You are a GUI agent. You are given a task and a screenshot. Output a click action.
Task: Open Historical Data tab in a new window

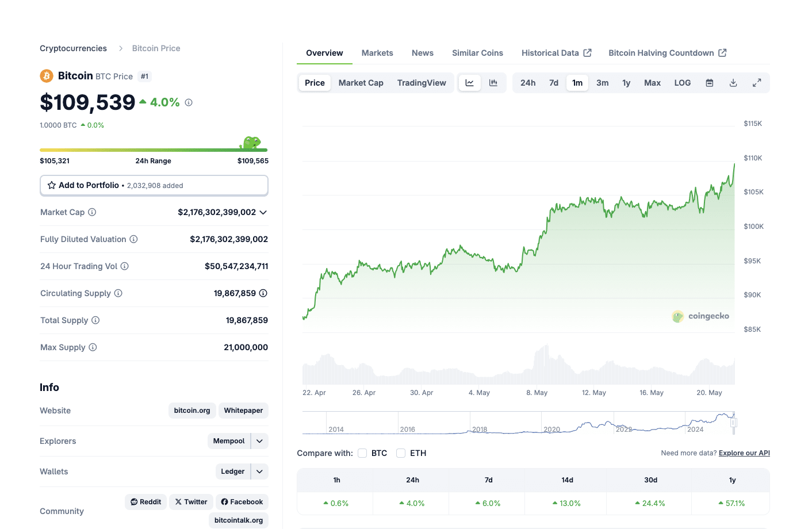[556, 53]
